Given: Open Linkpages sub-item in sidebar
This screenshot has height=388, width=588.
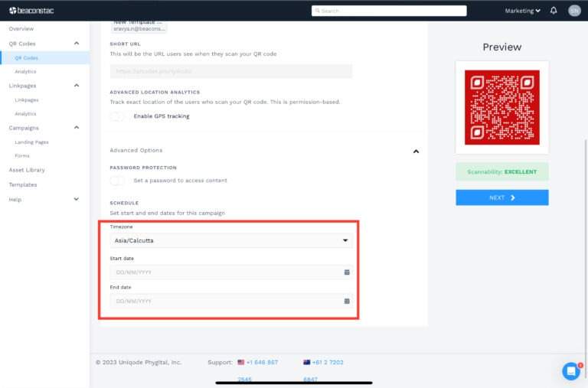Looking at the screenshot, I should coord(27,100).
